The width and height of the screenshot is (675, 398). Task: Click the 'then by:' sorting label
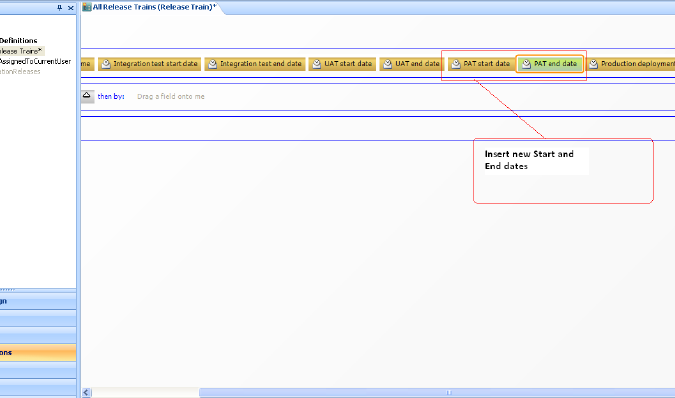pyautogui.click(x=111, y=96)
